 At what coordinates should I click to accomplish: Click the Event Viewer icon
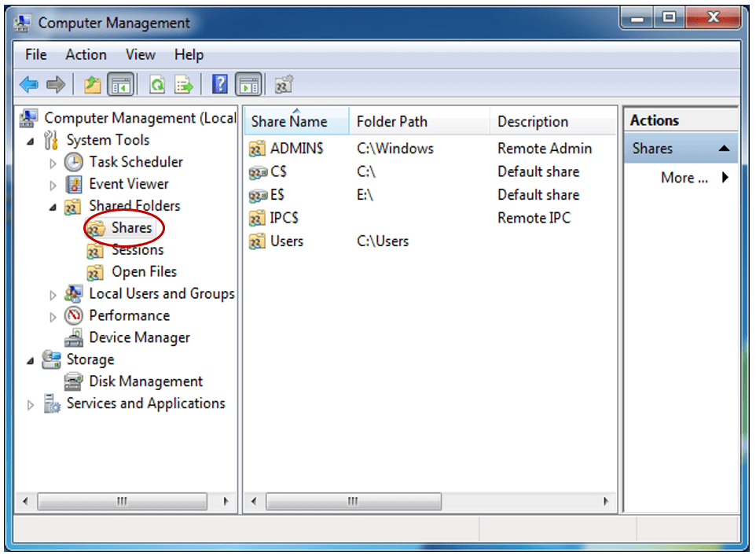click(x=73, y=184)
